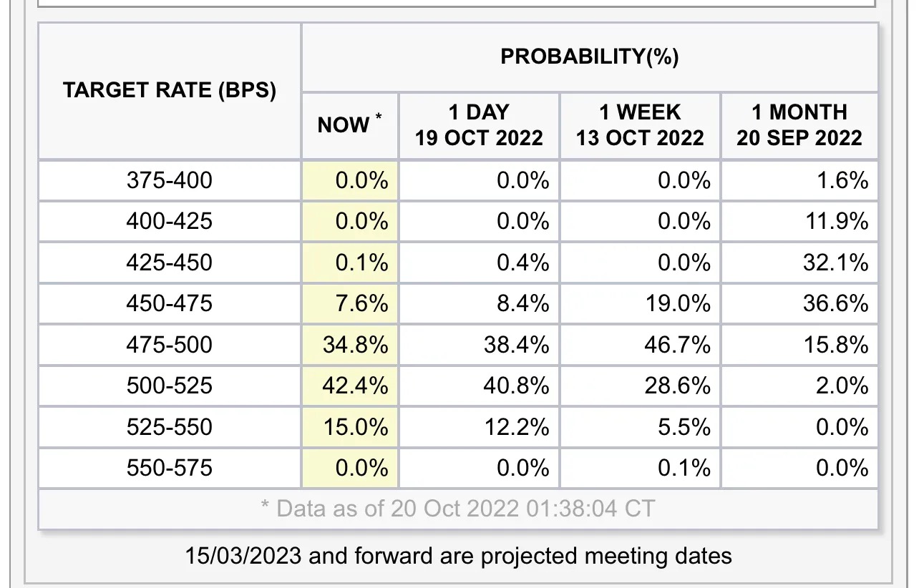Select the 1 MONTH 20 SEP 2022 header
Image resolution: width=919 pixels, height=588 pixels.
point(799,125)
